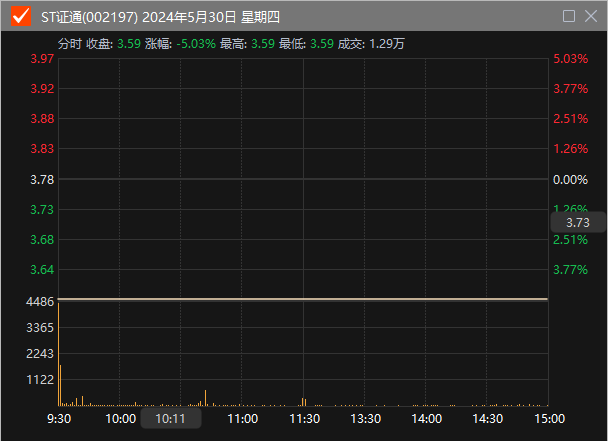Click the 11:00 time axis label
608x441 pixels.
[x=243, y=419]
